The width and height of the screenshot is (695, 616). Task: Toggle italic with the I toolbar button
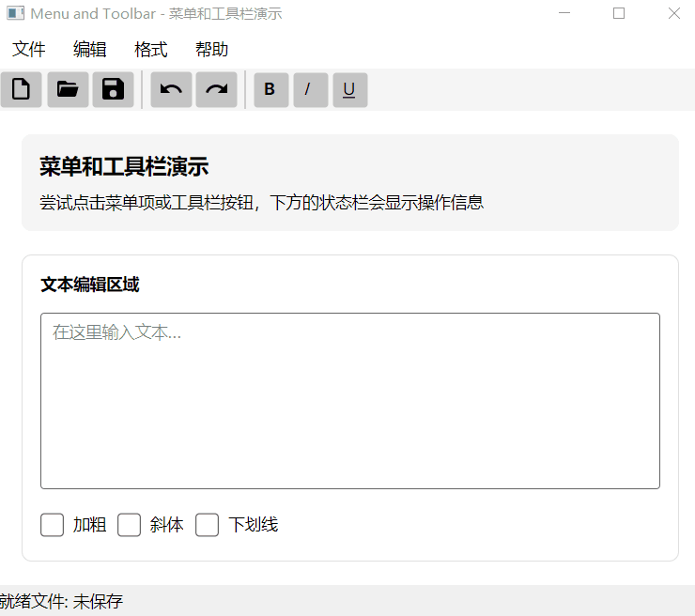[x=310, y=90]
